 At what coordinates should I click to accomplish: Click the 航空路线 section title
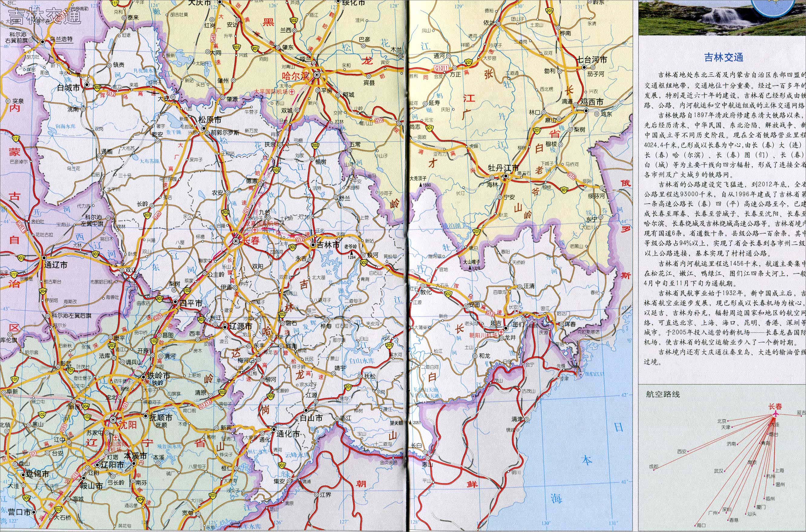click(663, 394)
